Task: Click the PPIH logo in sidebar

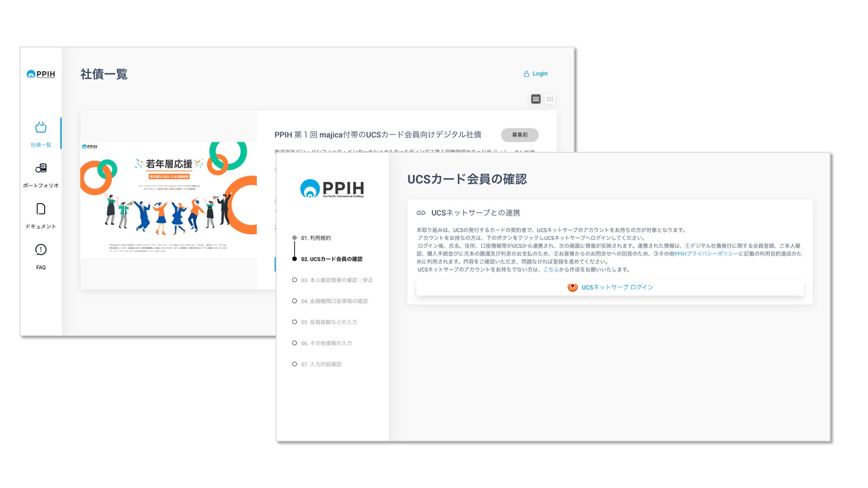Action: click(x=41, y=74)
